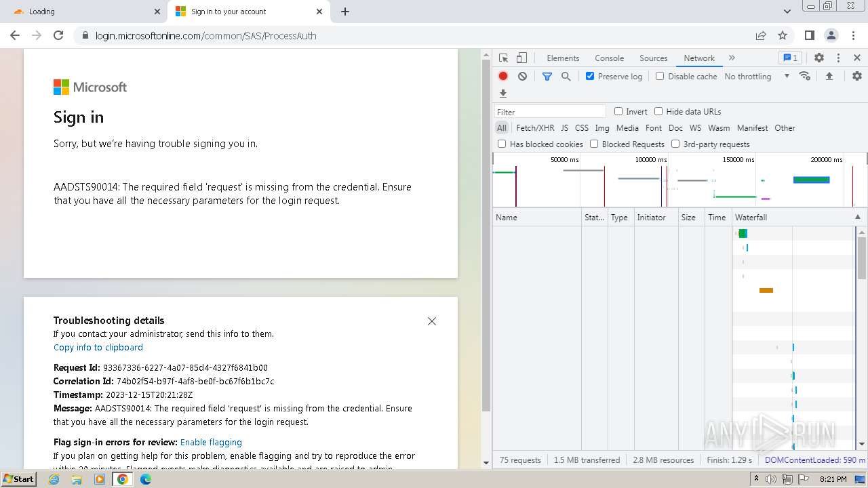
Task: Enable Disable cache checkbox
Action: pos(660,76)
